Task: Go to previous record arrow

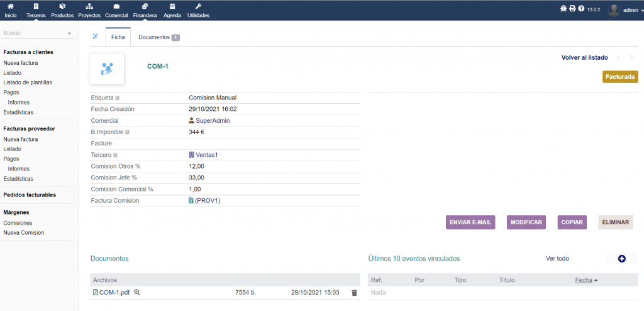Action: (619, 57)
